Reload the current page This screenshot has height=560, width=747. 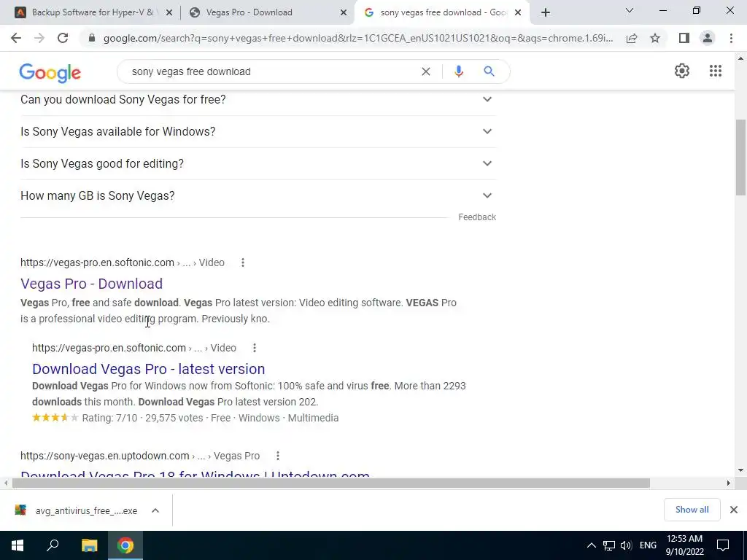click(63, 38)
